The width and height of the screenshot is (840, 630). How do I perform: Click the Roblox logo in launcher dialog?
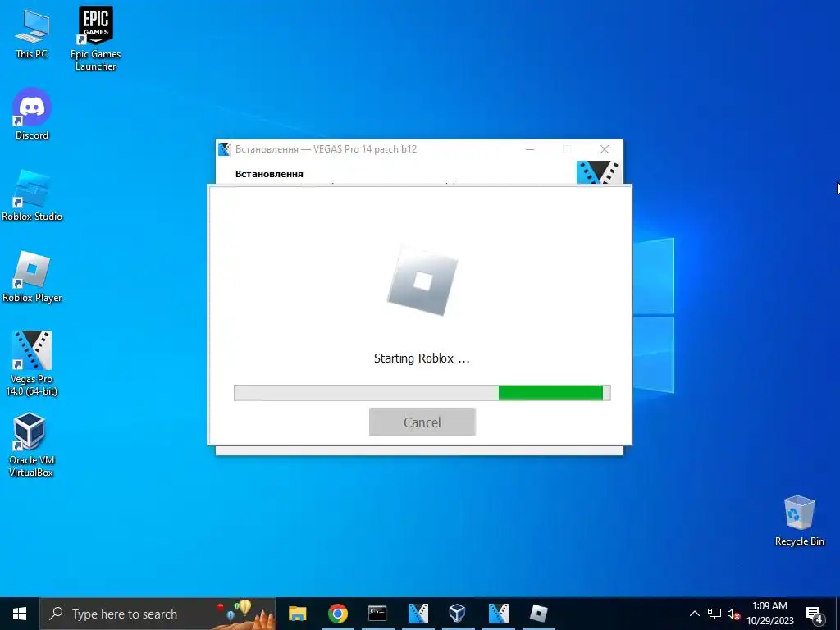[x=422, y=281]
